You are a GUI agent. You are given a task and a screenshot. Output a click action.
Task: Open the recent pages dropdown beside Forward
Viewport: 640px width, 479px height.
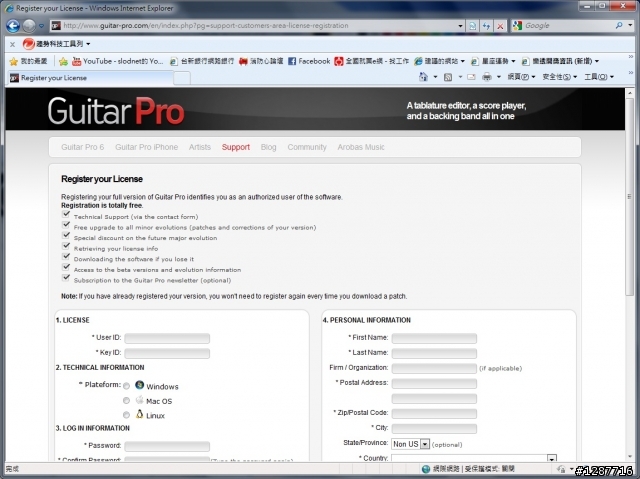click(41, 26)
